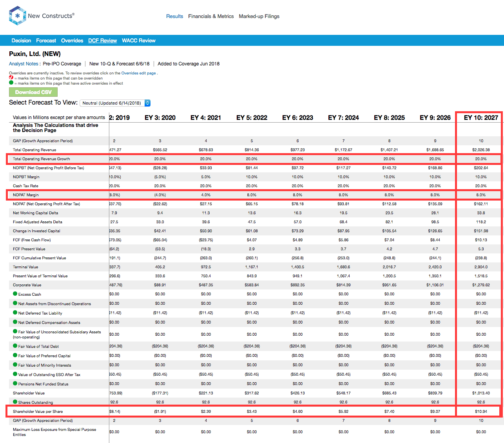Click the green marker beside Value of Outstanding ESO After Tax

coord(15,374)
